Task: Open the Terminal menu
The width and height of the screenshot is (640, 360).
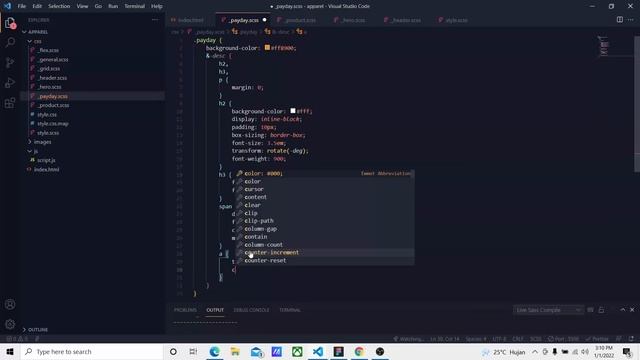Action: tap(135, 6)
